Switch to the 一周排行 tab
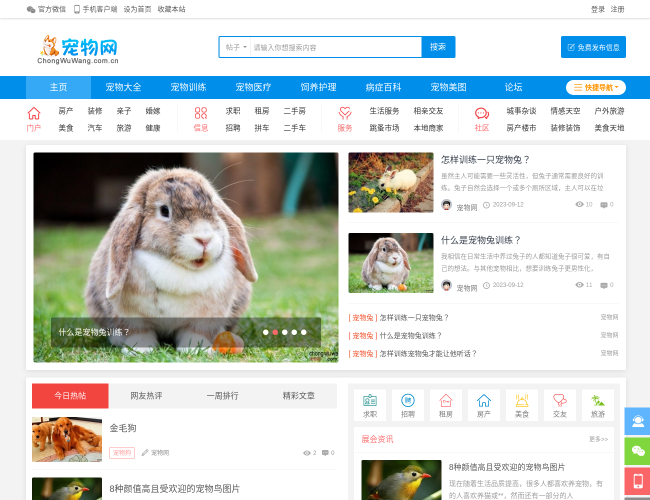650x500 pixels. tap(223, 396)
